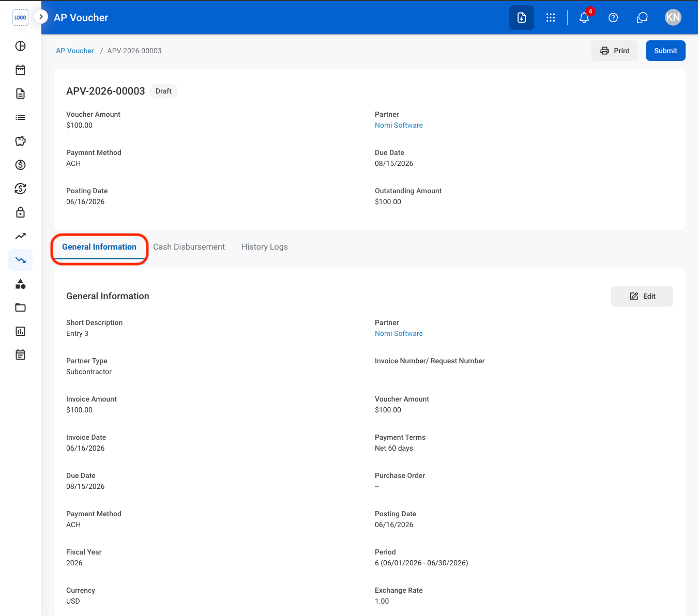The width and height of the screenshot is (698, 616).
Task: Go to AP Voucher breadcrumb link
Action: pyautogui.click(x=75, y=51)
